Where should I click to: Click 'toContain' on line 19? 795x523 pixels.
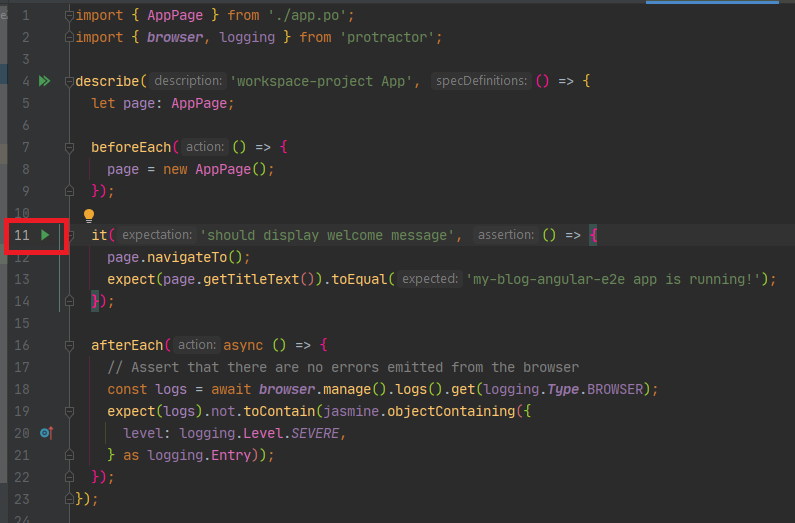(x=279, y=411)
